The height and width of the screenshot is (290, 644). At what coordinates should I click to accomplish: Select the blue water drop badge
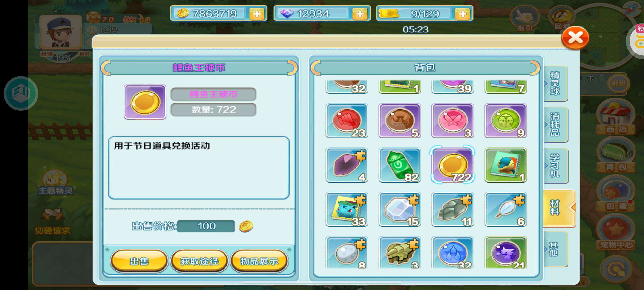point(452,252)
